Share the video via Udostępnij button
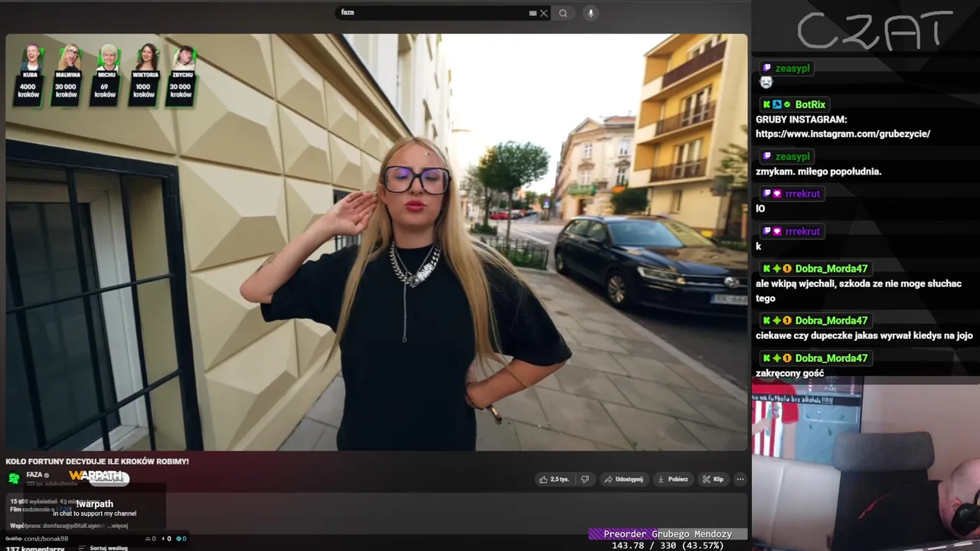Screen dimensions: 980x551 [x=623, y=479]
